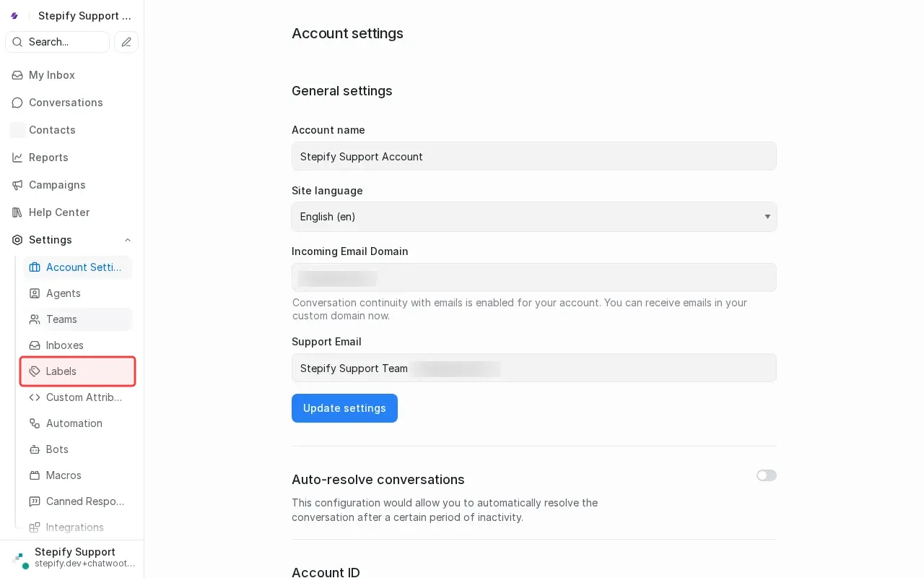The height and width of the screenshot is (578, 924).
Task: Open the Teams settings page
Action: pos(61,319)
